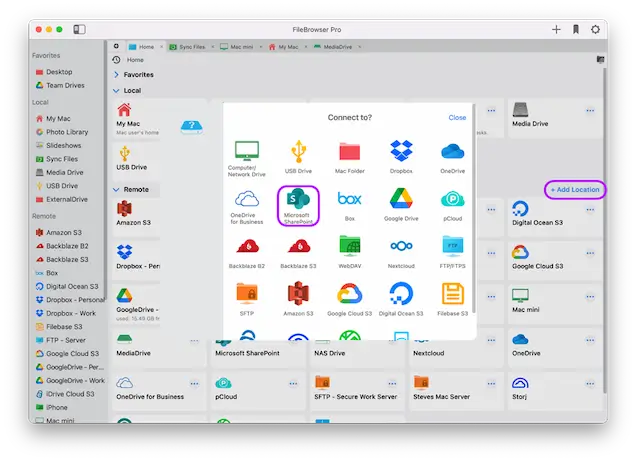Pick pCloud in the Connect to dialog
The image size is (636, 461).
[x=453, y=205]
